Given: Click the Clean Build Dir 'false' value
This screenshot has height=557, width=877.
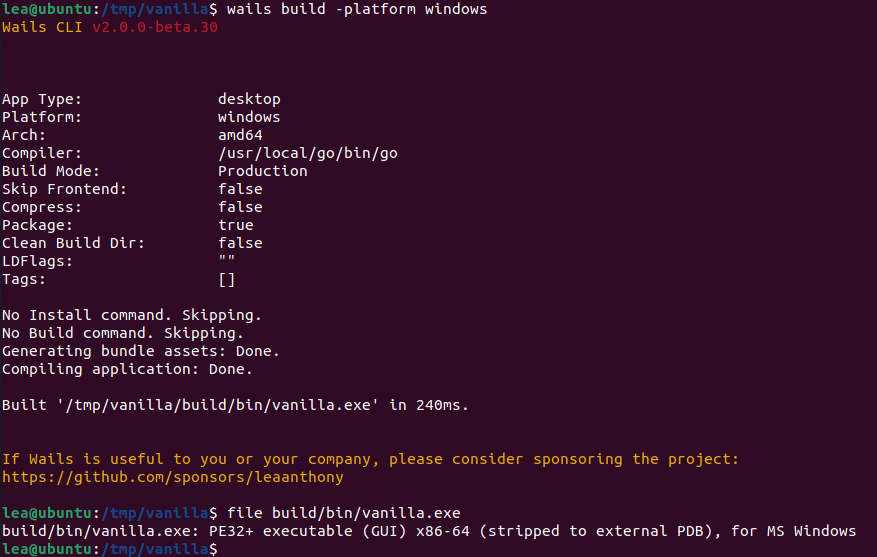Looking at the screenshot, I should (x=240, y=243).
